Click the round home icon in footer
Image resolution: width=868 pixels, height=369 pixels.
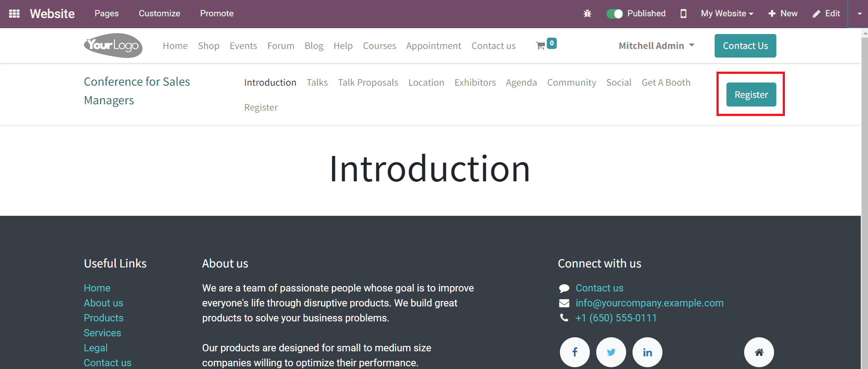click(x=759, y=352)
